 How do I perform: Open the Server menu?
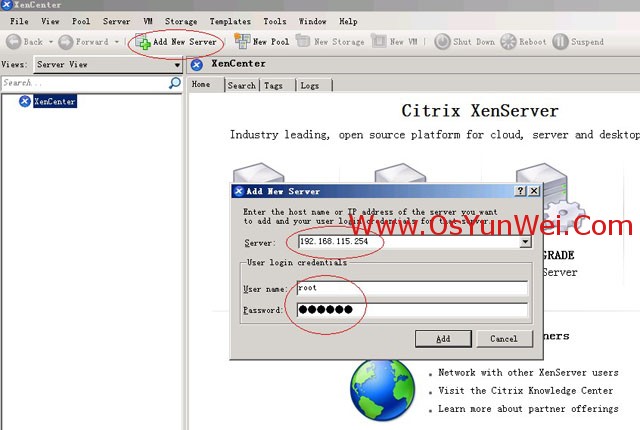(117, 21)
